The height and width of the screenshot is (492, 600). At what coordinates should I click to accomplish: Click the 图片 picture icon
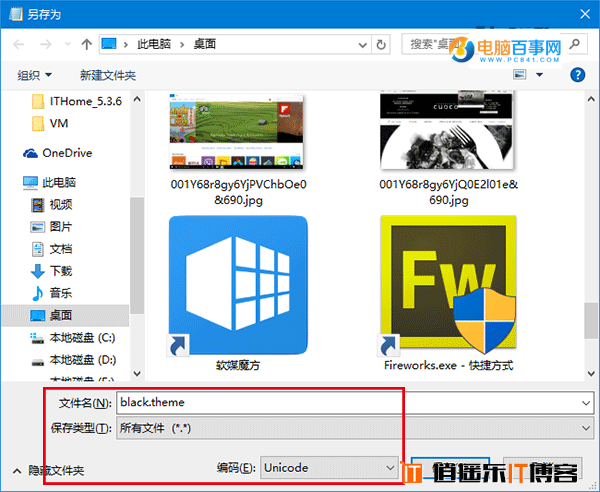pyautogui.click(x=38, y=227)
